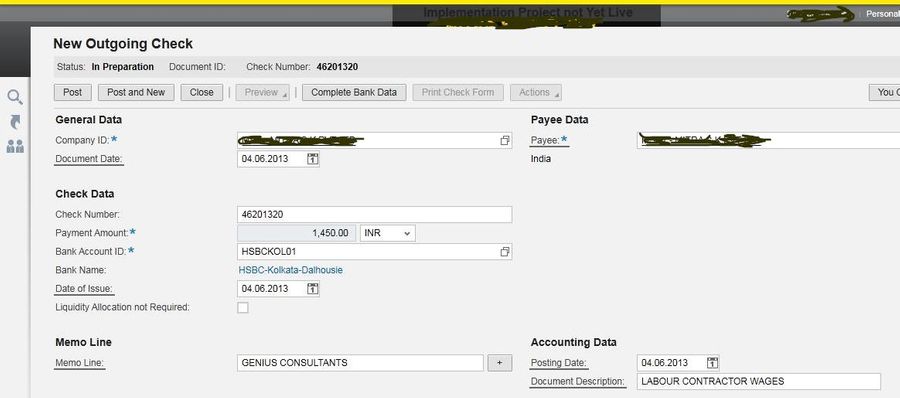Toggle Liquidity Allocation not Required checkbox
The image size is (900, 398).
pyautogui.click(x=243, y=308)
